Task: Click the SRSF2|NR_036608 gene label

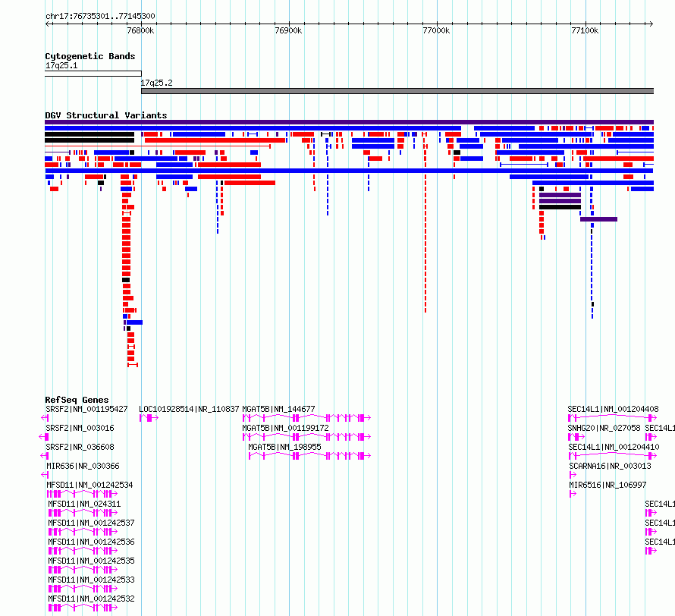Action: tap(80, 447)
